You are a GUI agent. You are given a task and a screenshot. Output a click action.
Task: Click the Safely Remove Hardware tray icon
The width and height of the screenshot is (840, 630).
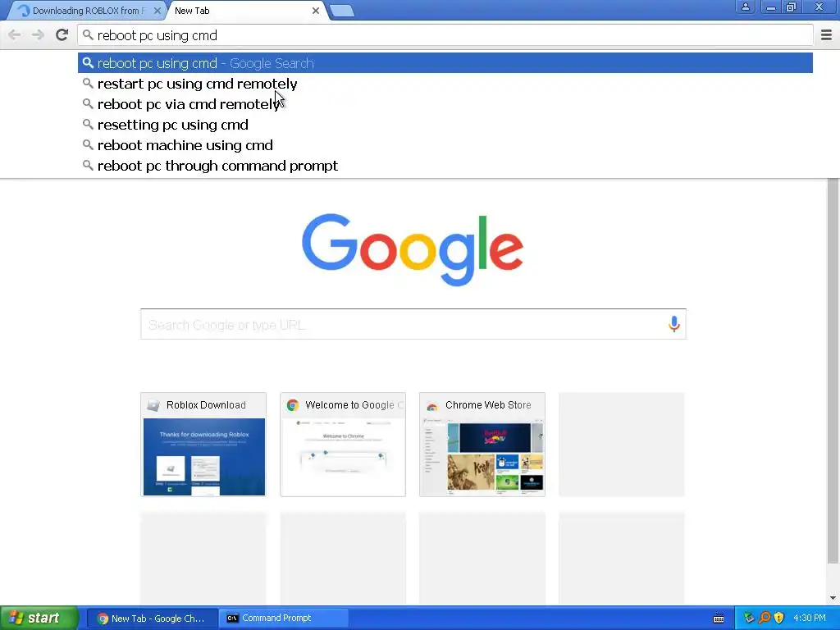click(749, 619)
